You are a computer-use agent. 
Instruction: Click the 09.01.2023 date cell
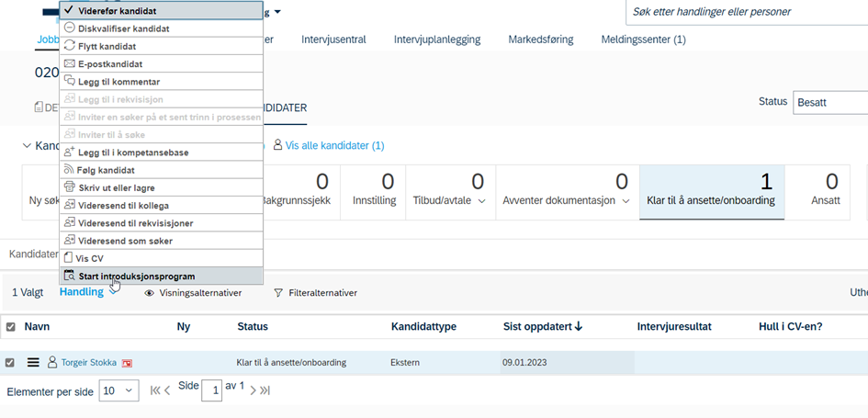click(568, 363)
